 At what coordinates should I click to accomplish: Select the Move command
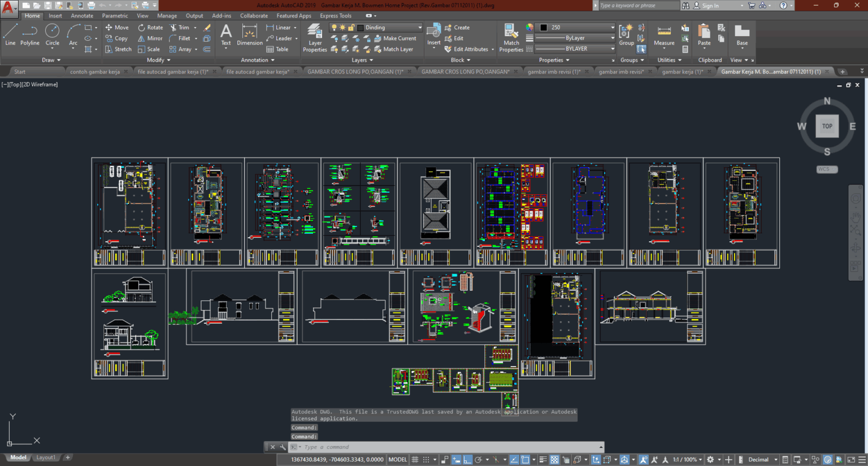coord(120,27)
